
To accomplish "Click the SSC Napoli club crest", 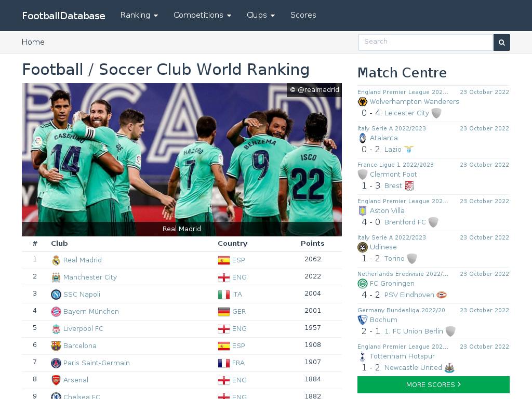I will pyautogui.click(x=56, y=294).
